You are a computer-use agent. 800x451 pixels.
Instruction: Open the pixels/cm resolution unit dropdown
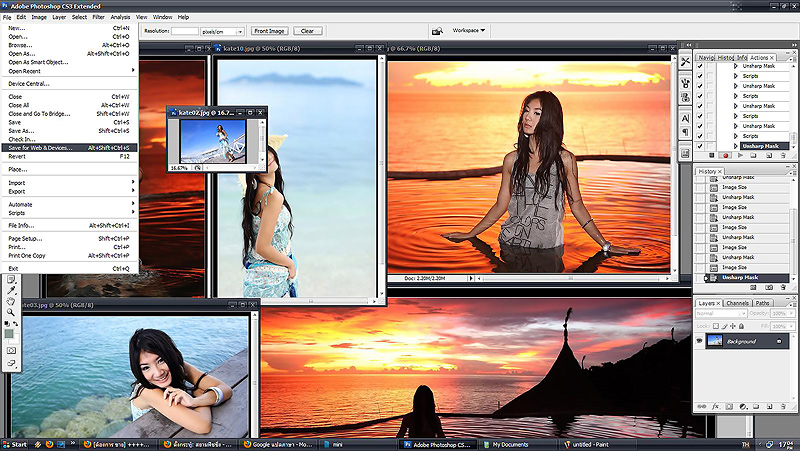click(222, 32)
